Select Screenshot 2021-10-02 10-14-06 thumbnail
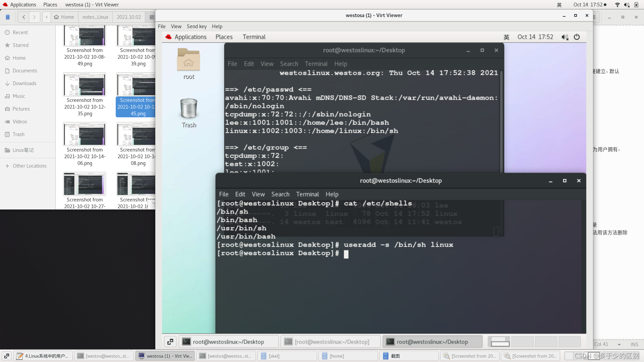The image size is (644, 362). click(85, 134)
